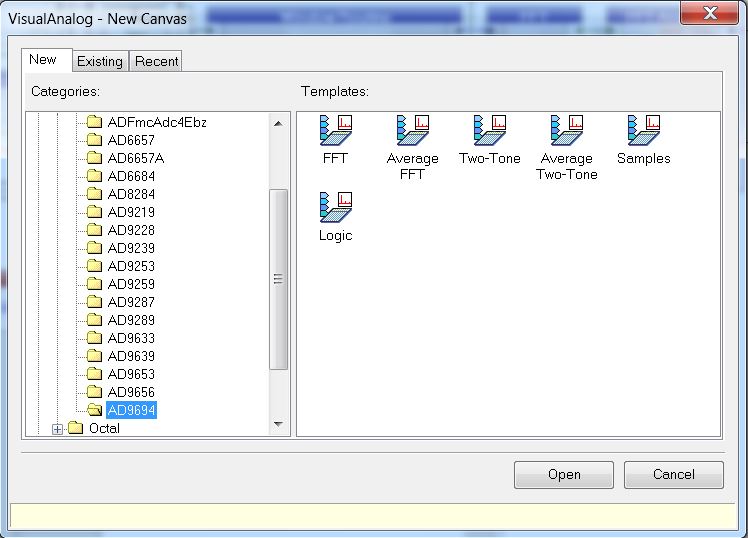Screen dimensions: 748x538
Task: Select the AD9289 category label
Action: 131,320
